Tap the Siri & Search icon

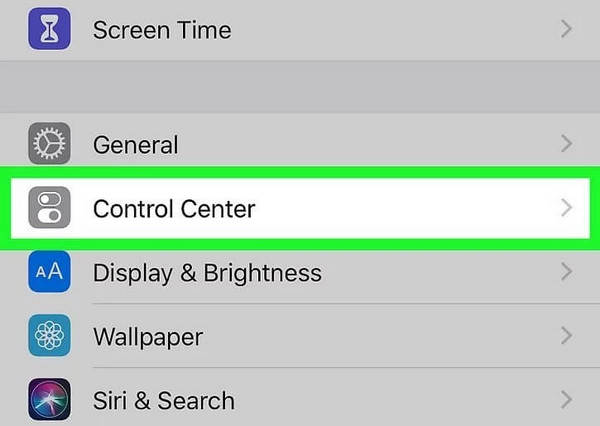(x=49, y=400)
